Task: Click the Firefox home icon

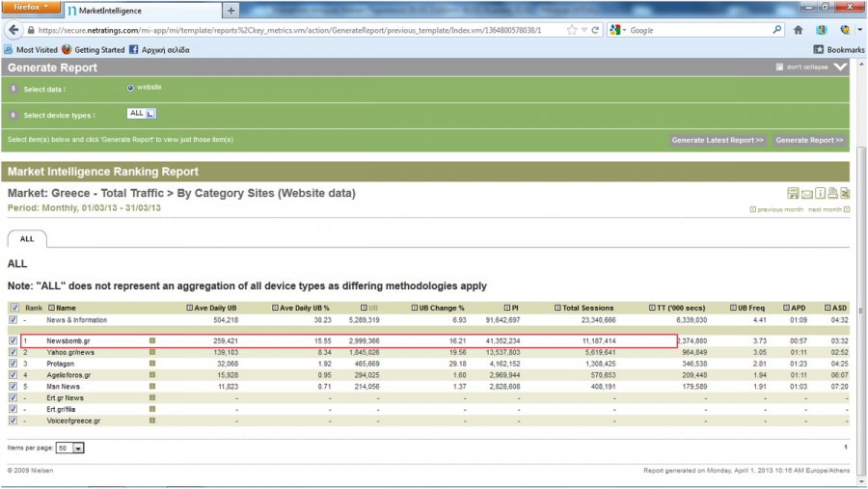Action: pos(798,30)
